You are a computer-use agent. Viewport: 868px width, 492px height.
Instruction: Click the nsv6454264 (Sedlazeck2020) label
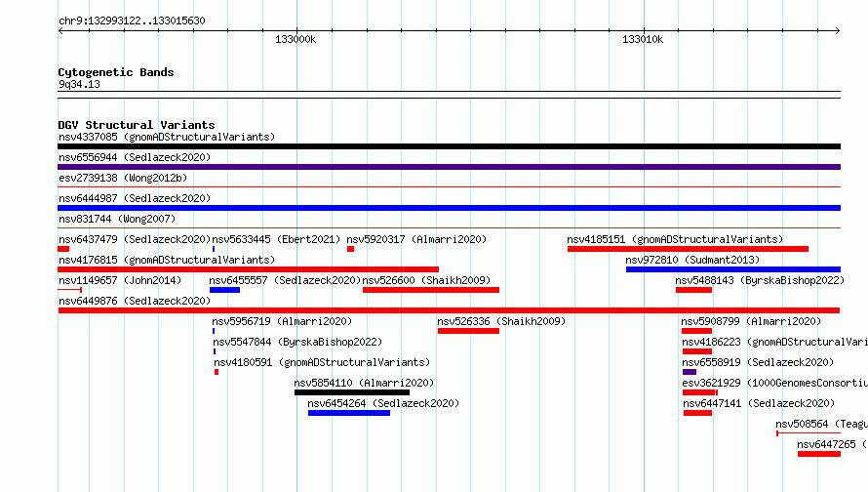click(383, 403)
